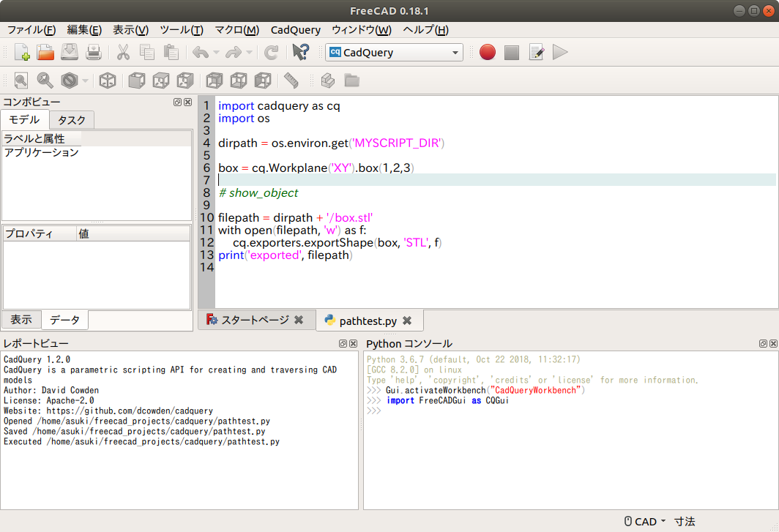779x532 pixels.
Task: Open the CadQuery menu
Action: (x=295, y=30)
